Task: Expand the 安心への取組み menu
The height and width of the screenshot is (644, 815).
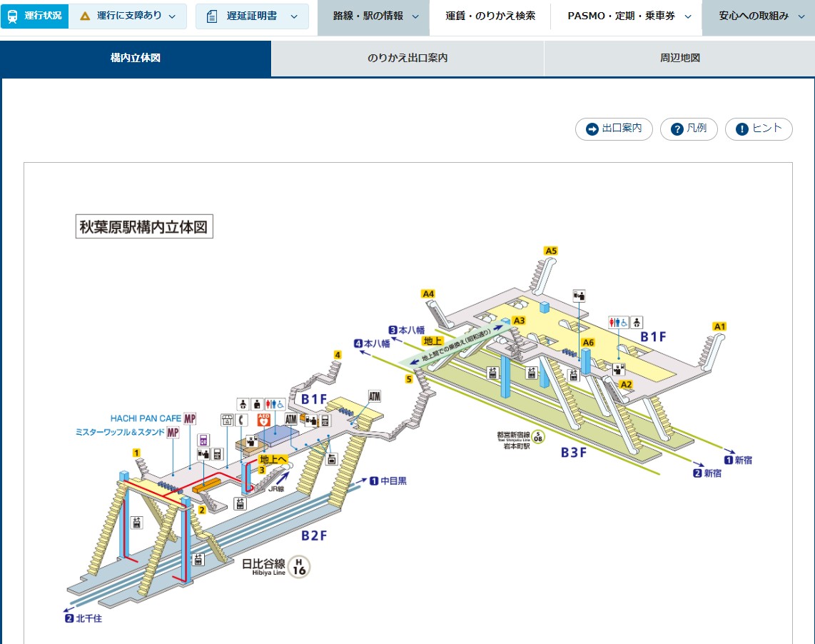Action: pos(758,16)
